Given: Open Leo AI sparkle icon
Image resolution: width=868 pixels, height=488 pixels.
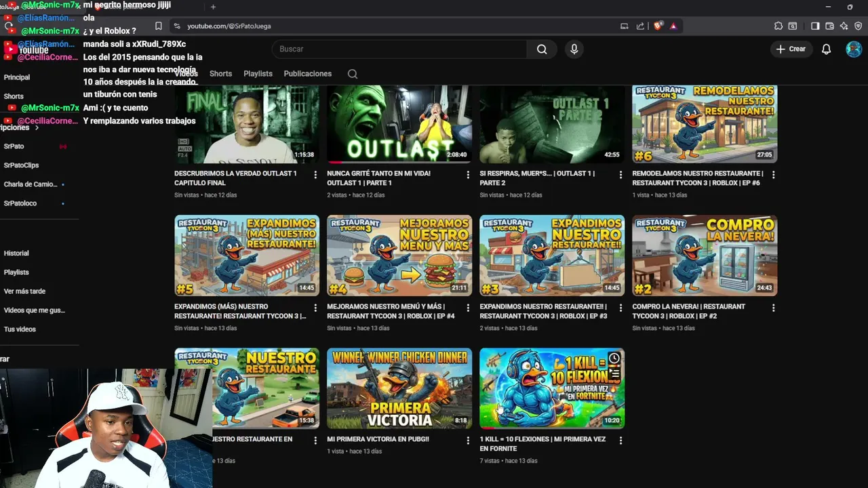Looking at the screenshot, I should (x=844, y=26).
